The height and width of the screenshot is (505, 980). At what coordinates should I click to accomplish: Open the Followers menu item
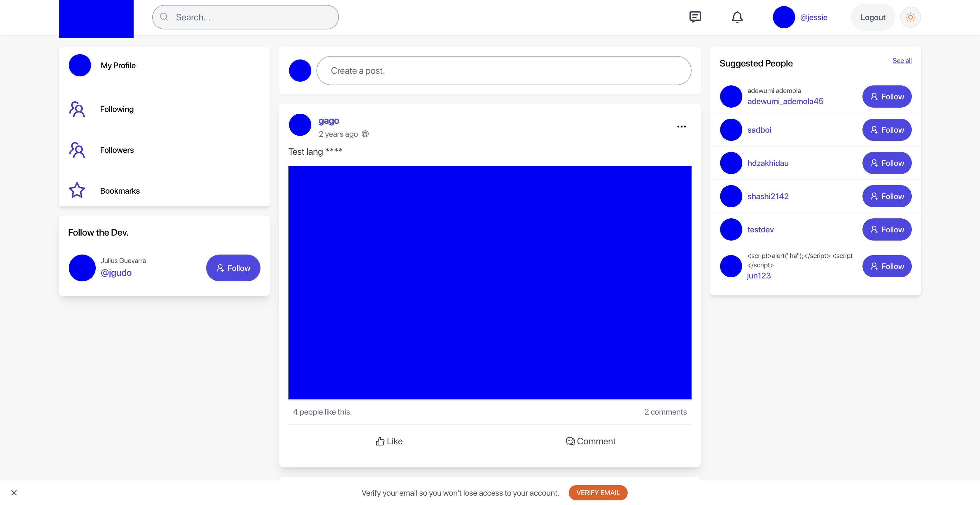(x=117, y=150)
